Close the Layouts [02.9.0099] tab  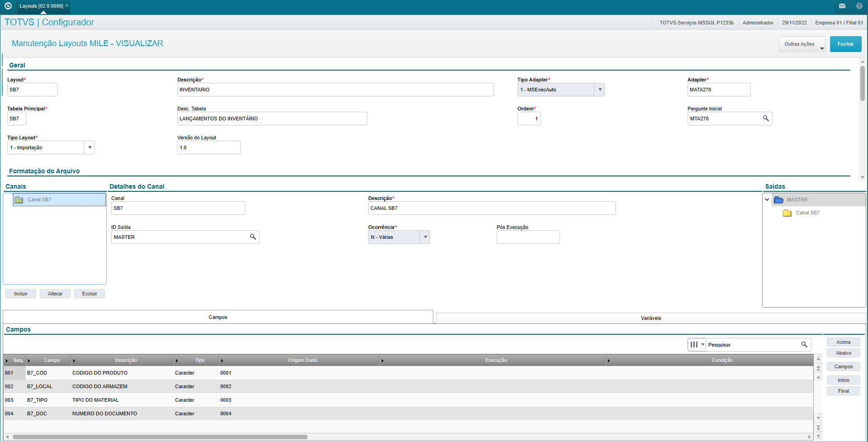pyautogui.click(x=67, y=6)
